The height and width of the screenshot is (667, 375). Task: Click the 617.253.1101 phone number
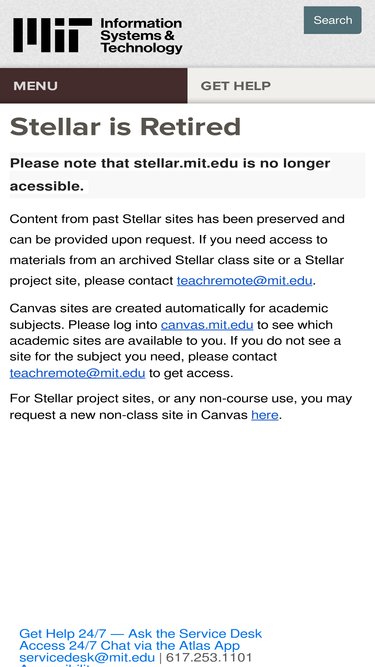coord(209,657)
